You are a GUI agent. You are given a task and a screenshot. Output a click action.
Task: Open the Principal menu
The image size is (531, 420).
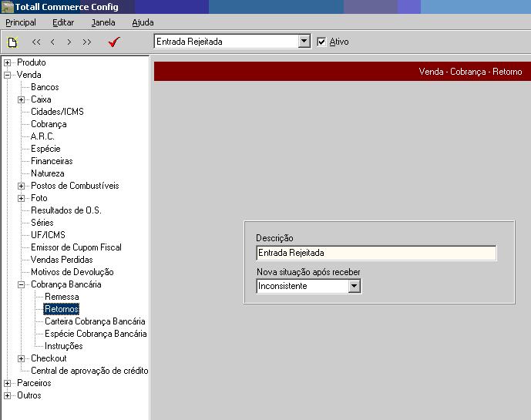click(21, 23)
